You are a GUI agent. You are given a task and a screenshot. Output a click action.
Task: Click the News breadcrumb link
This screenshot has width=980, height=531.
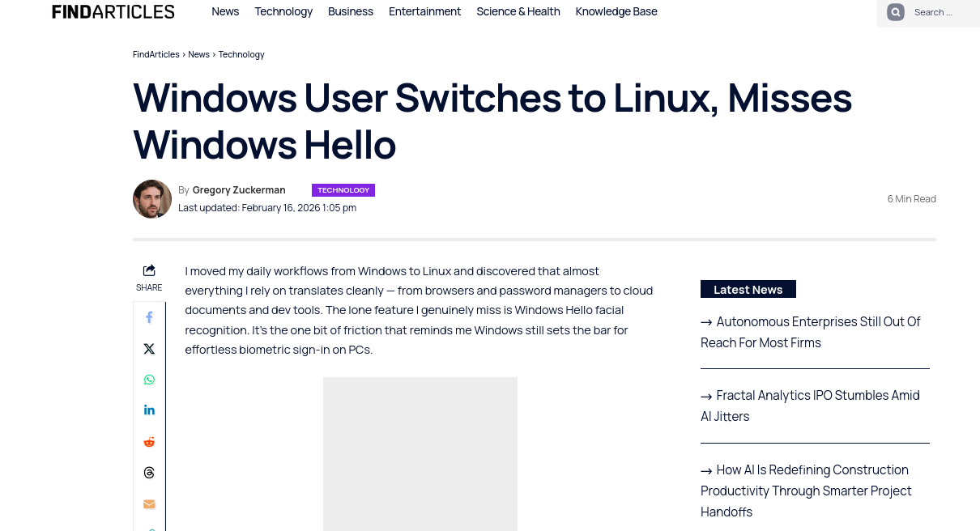tap(198, 54)
